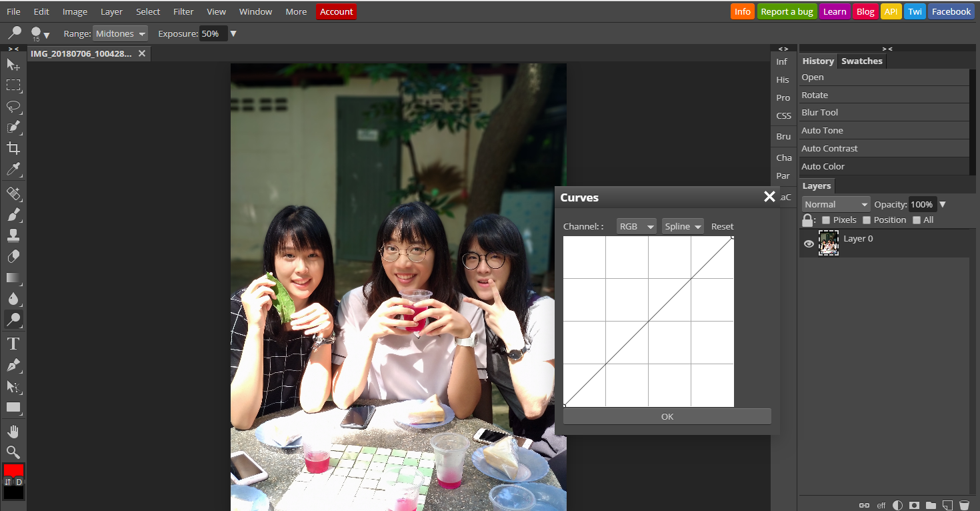Select the Brush tool
Screen dimensions: 980x511
click(13, 215)
